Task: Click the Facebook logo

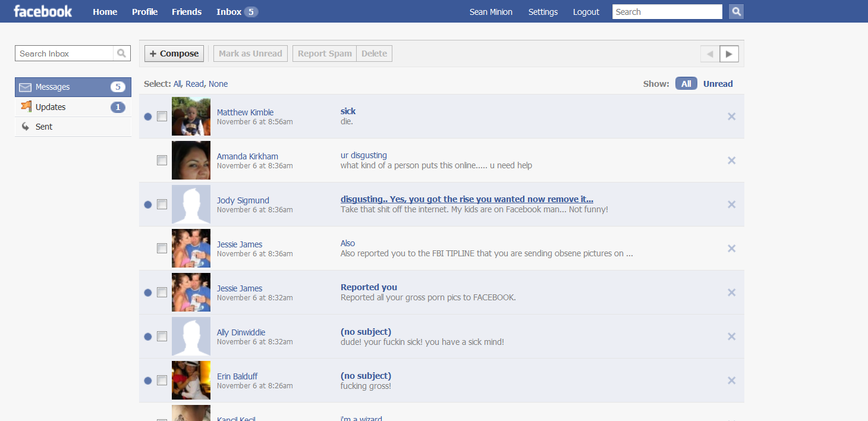Action: tap(43, 11)
